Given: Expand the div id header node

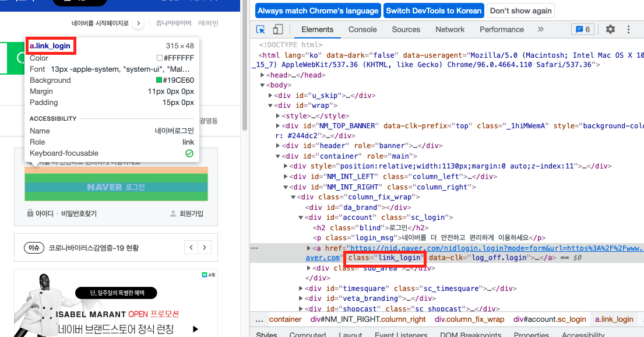Looking at the screenshot, I should pos(278,146).
